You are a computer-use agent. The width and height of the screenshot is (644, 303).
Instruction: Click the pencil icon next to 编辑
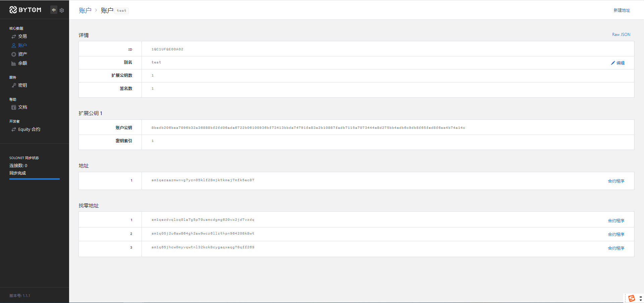(x=613, y=63)
